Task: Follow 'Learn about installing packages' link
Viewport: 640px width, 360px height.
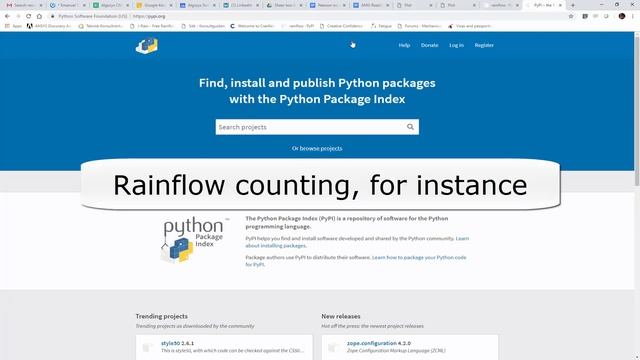Action: [x=357, y=242]
